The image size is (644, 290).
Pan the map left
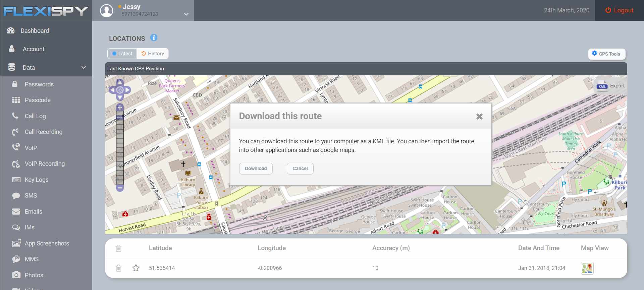(x=113, y=90)
